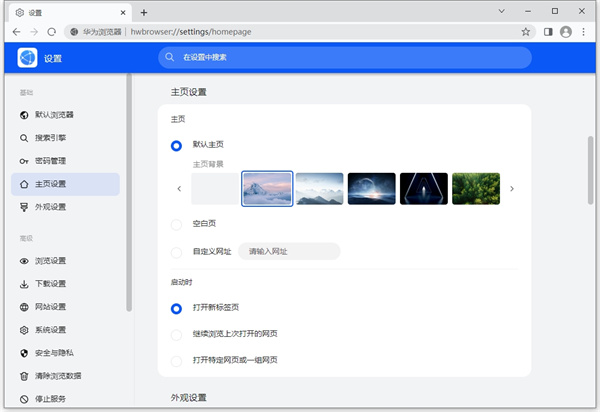Click the 华为浏览器 site info chip
The height and width of the screenshot is (412, 600).
96,32
